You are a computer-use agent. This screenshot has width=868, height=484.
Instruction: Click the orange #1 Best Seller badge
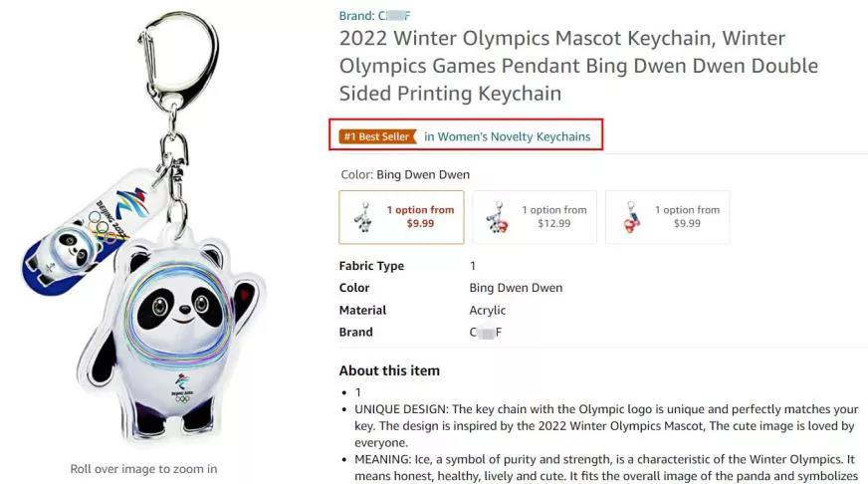pyautogui.click(x=376, y=136)
